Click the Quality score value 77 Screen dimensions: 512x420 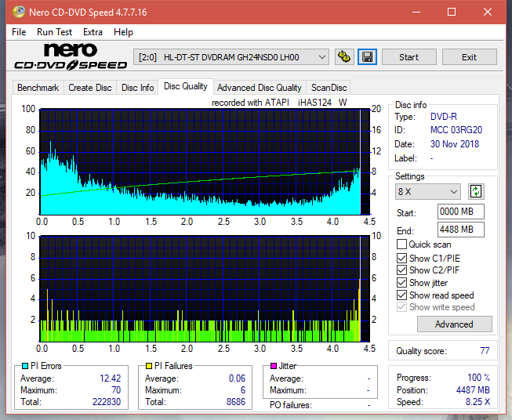tap(485, 351)
